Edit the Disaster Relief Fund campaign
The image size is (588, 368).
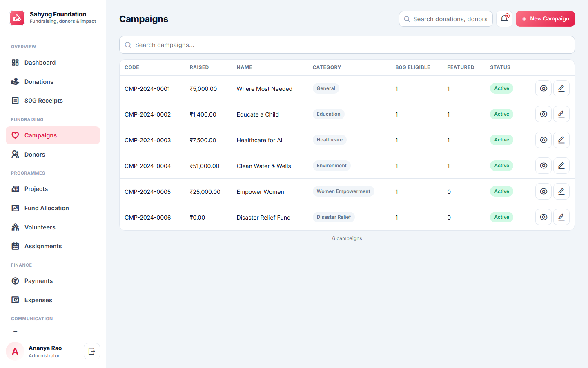pos(561,217)
